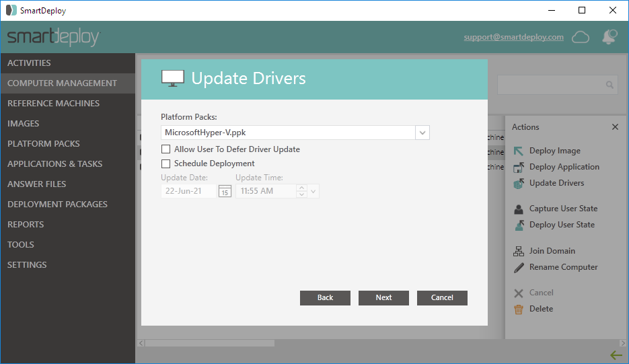Image resolution: width=629 pixels, height=364 pixels.
Task: Click the Update Date field
Action: pos(188,192)
